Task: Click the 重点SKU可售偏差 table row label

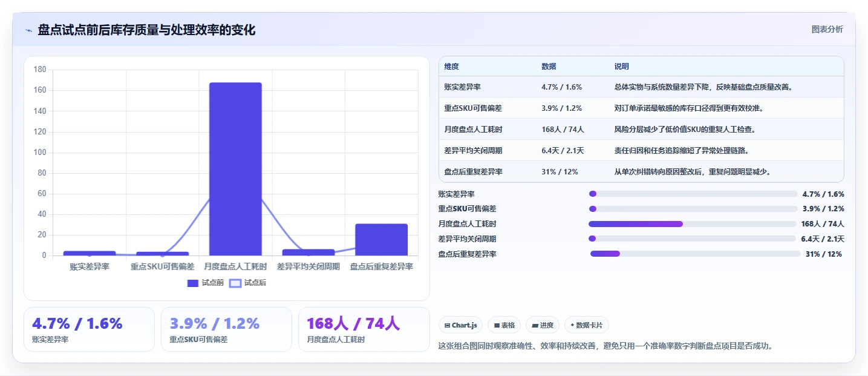Action: 473,108
